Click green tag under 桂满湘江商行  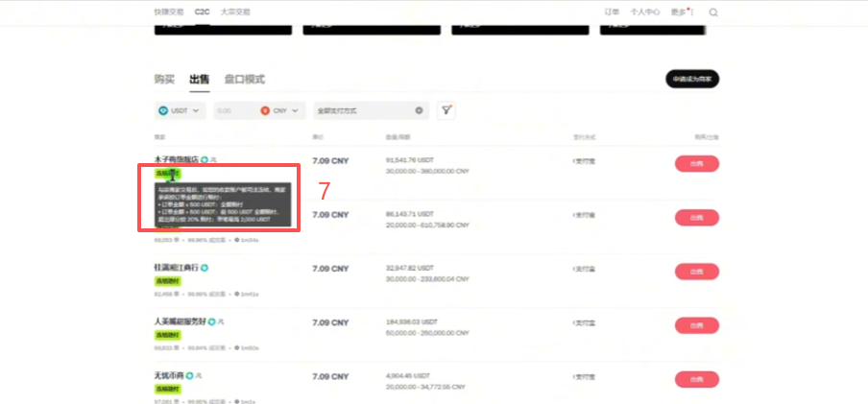click(168, 281)
